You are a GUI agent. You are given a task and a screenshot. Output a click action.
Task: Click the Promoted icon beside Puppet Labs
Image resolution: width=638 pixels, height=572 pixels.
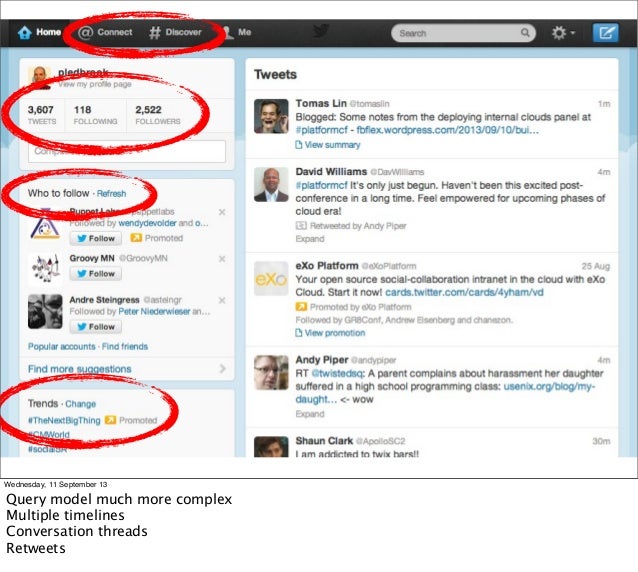(x=136, y=238)
